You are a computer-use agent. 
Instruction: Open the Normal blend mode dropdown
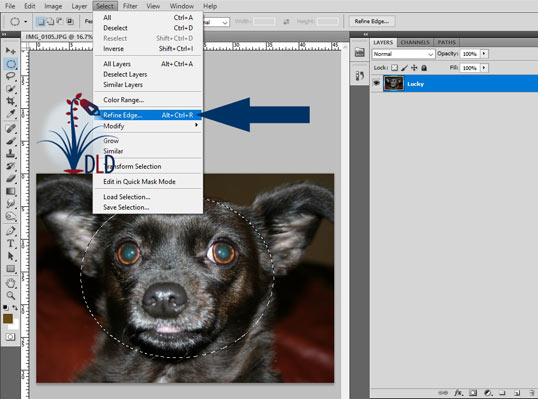tap(403, 54)
